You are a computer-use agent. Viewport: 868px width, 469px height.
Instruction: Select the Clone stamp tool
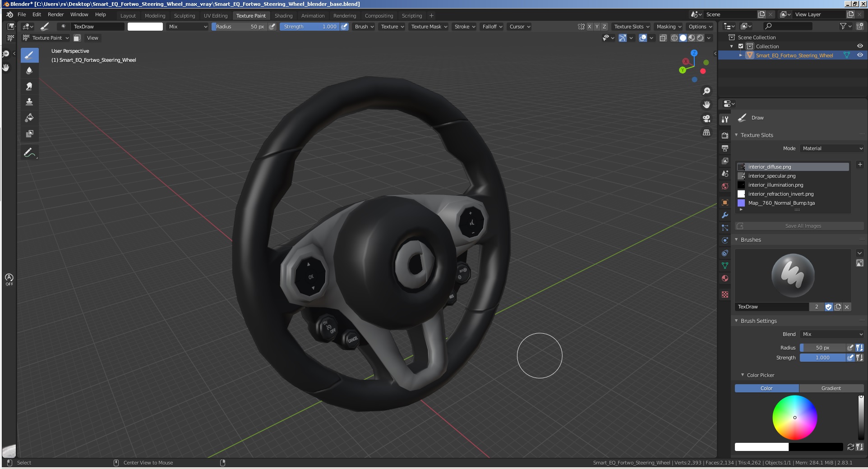[x=29, y=102]
